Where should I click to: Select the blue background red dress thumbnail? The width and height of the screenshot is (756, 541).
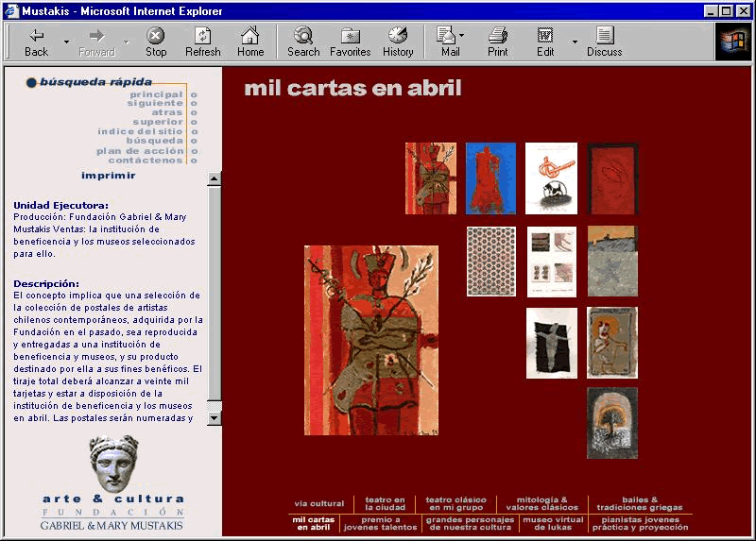click(x=490, y=178)
